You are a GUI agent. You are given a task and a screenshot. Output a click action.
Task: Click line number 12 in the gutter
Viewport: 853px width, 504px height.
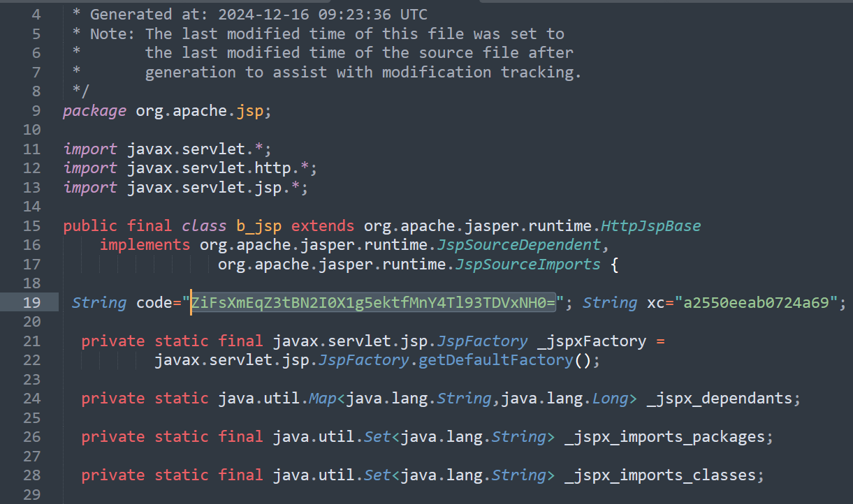(x=32, y=168)
